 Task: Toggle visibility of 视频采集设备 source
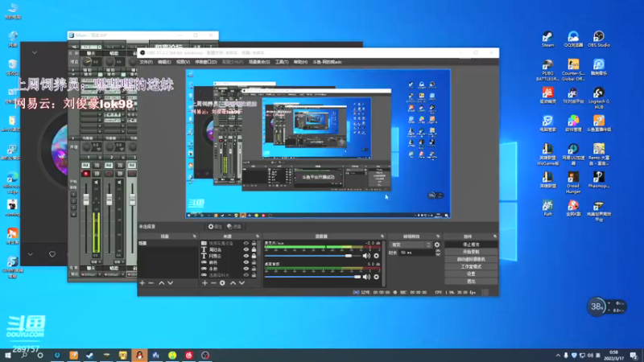pos(246,244)
